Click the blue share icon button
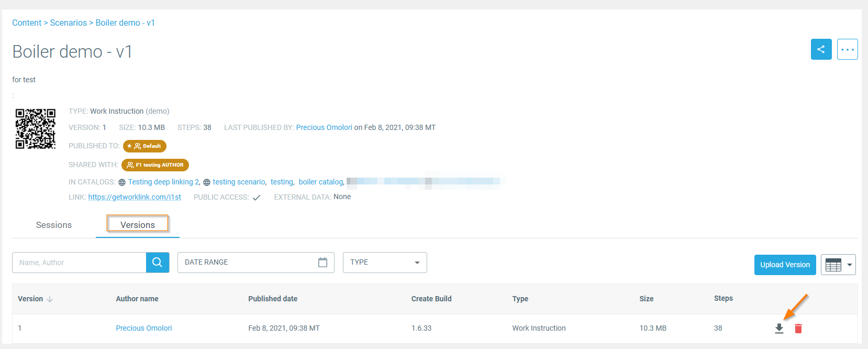 (x=821, y=49)
